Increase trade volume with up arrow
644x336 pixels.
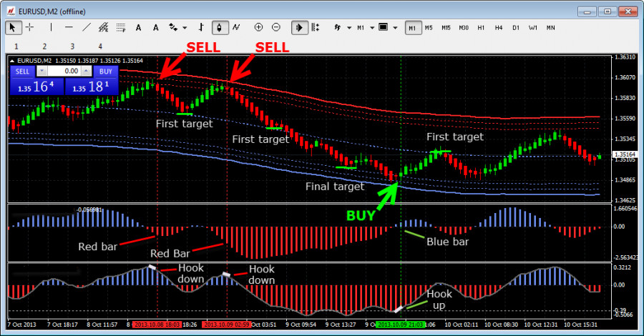[x=86, y=71]
